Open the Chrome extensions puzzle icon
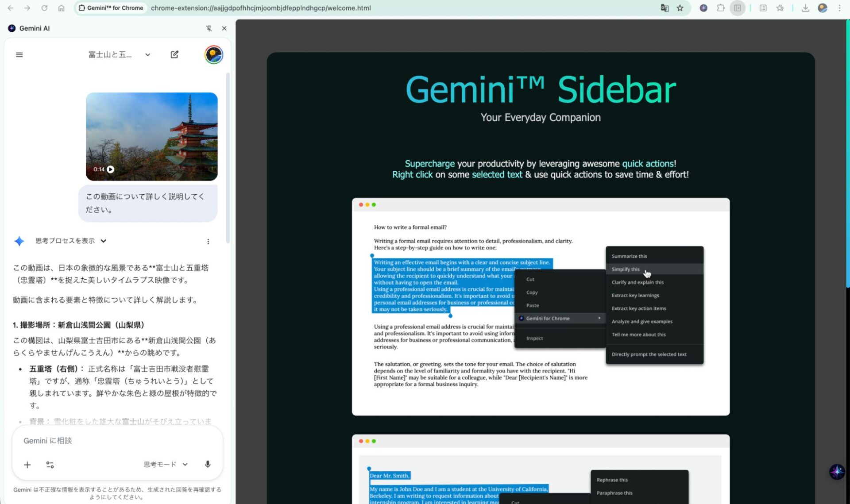850x504 pixels. (x=720, y=8)
